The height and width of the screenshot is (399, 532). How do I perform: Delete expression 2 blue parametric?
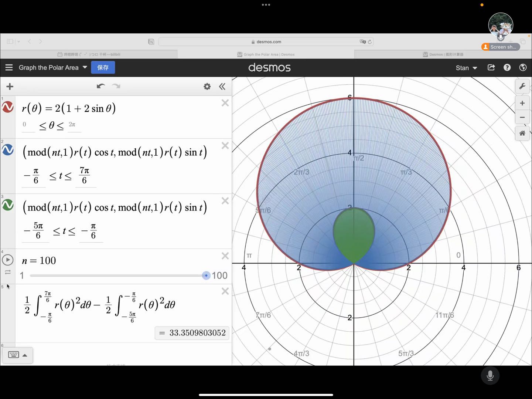tap(225, 146)
